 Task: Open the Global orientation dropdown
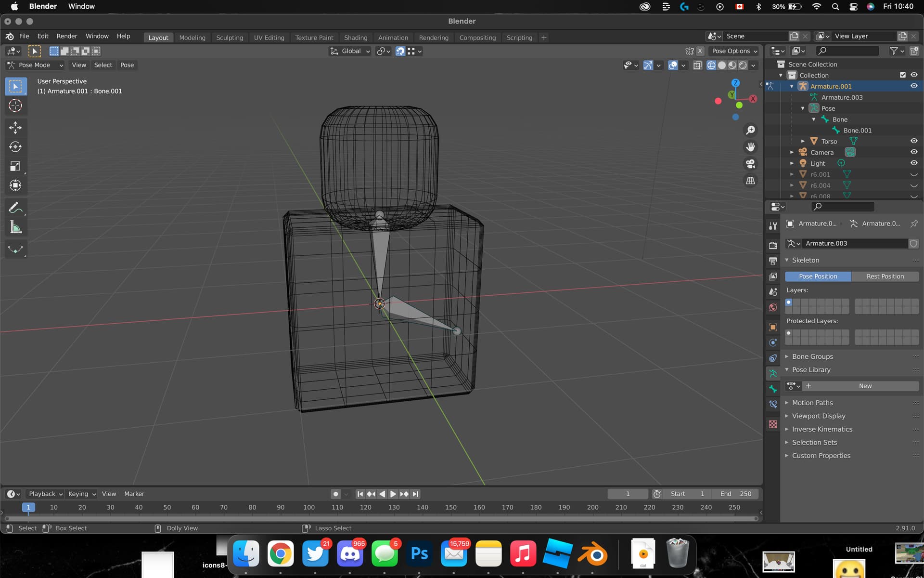pyautogui.click(x=350, y=51)
